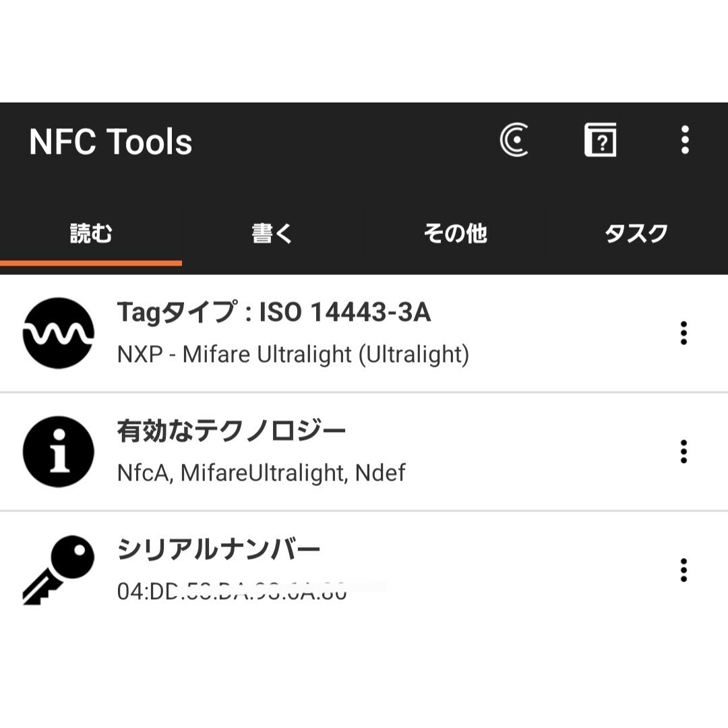Tap the waveform icon beside Tagタイプ
This screenshot has width=728, height=728.
click(x=59, y=333)
